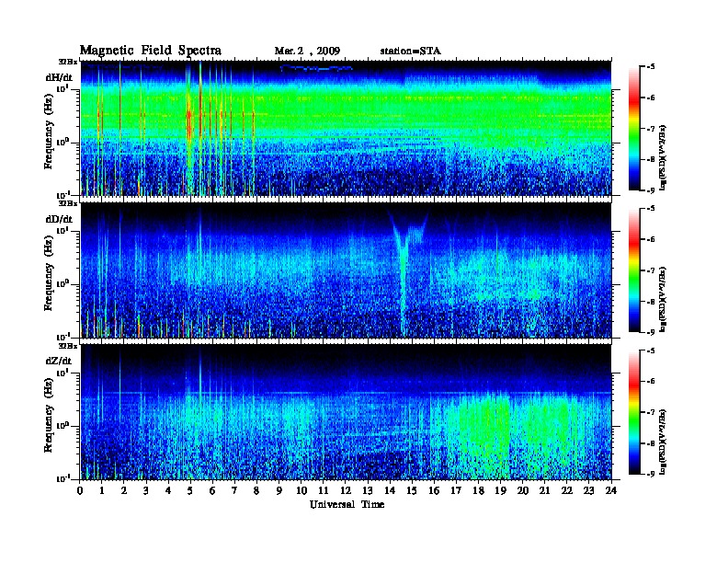This screenshot has height=563, width=728.
Task: Click the dH/dt panel color scale bar
Action: 634,128
